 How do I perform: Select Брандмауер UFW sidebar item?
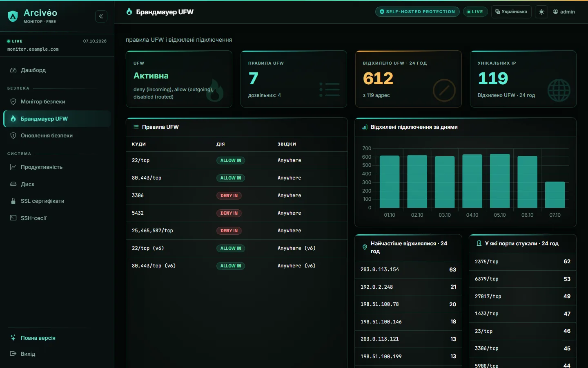click(57, 119)
